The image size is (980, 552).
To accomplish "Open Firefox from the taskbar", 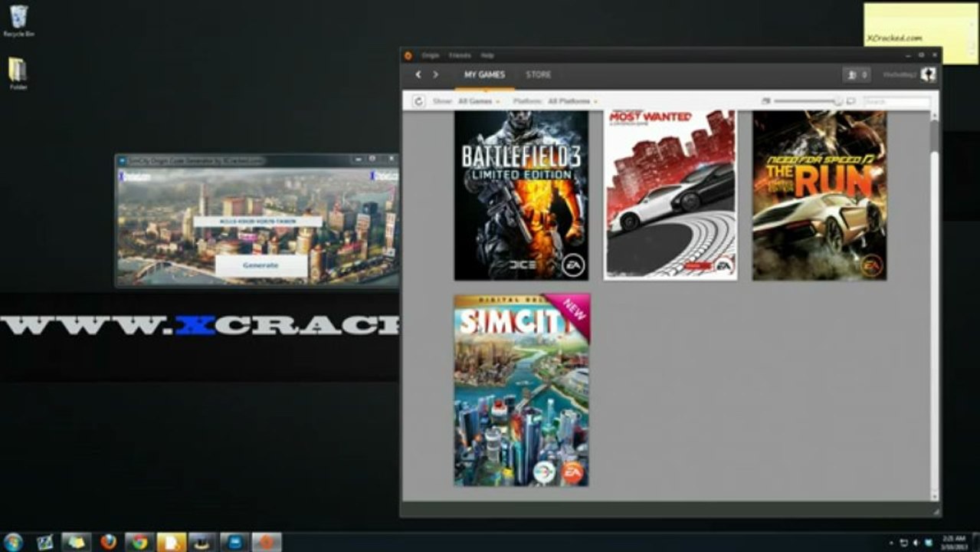I will (x=108, y=542).
